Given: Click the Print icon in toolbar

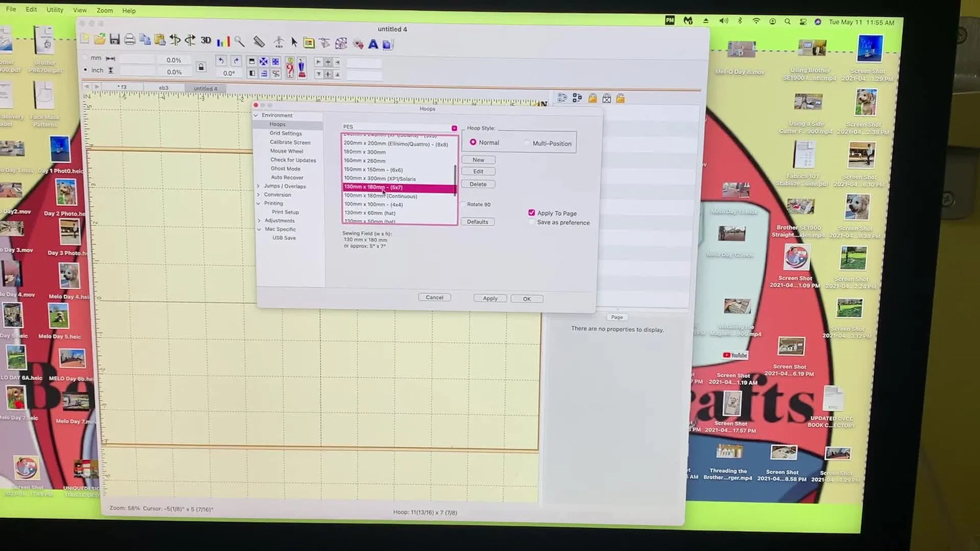Looking at the screenshot, I should [x=129, y=40].
